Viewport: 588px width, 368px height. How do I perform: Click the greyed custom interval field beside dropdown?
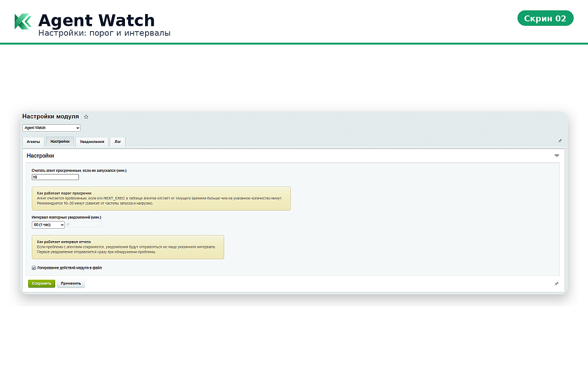(84, 224)
